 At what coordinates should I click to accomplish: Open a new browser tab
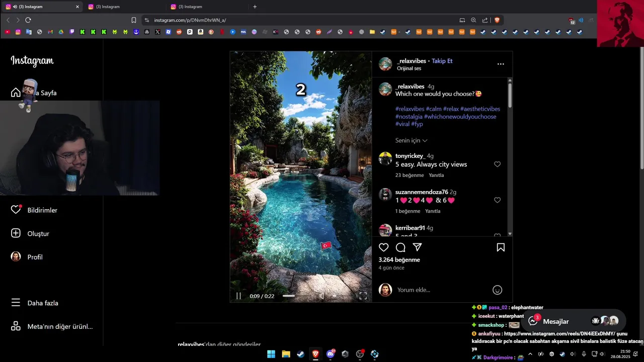(255, 7)
